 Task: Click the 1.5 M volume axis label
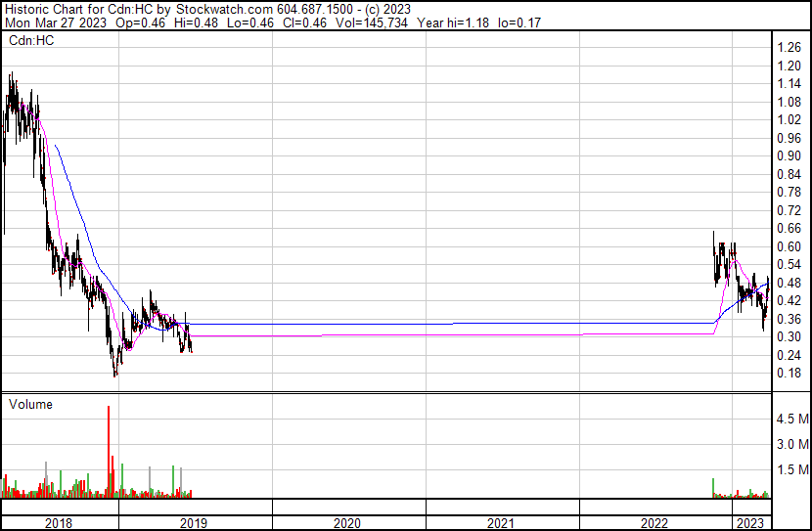click(792, 470)
